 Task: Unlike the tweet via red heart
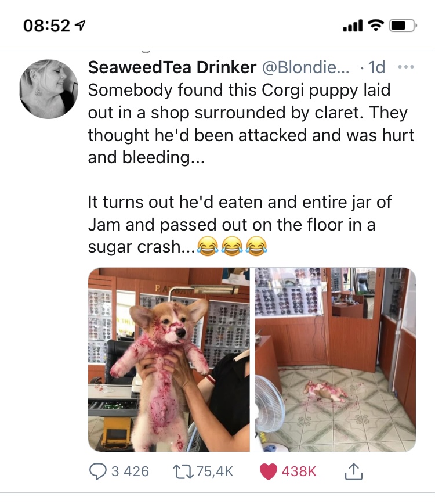268,471
